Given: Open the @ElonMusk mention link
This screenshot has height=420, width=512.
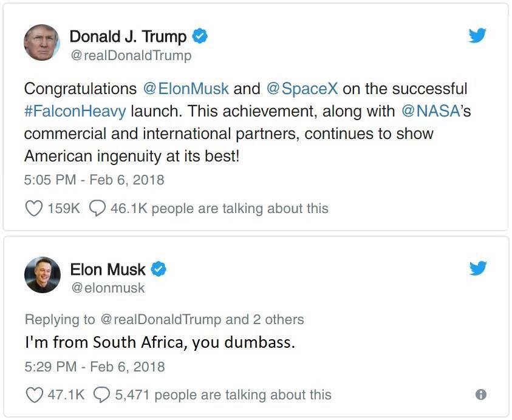Looking at the screenshot, I should tap(186, 89).
